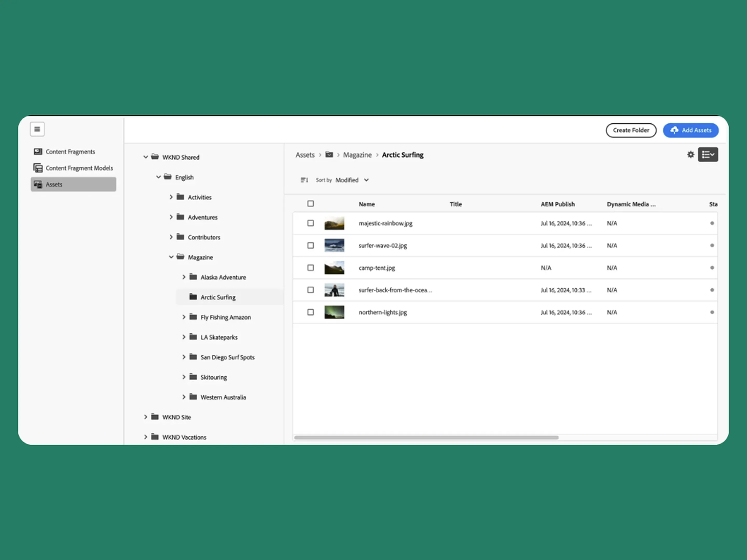Click the Arctic Surfing folder icon
747x560 pixels.
tap(193, 297)
